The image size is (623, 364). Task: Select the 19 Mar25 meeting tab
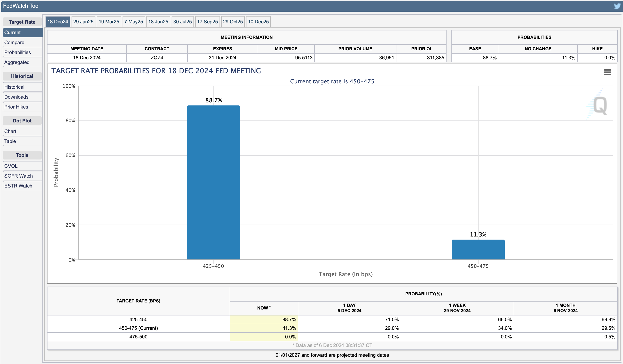point(109,22)
